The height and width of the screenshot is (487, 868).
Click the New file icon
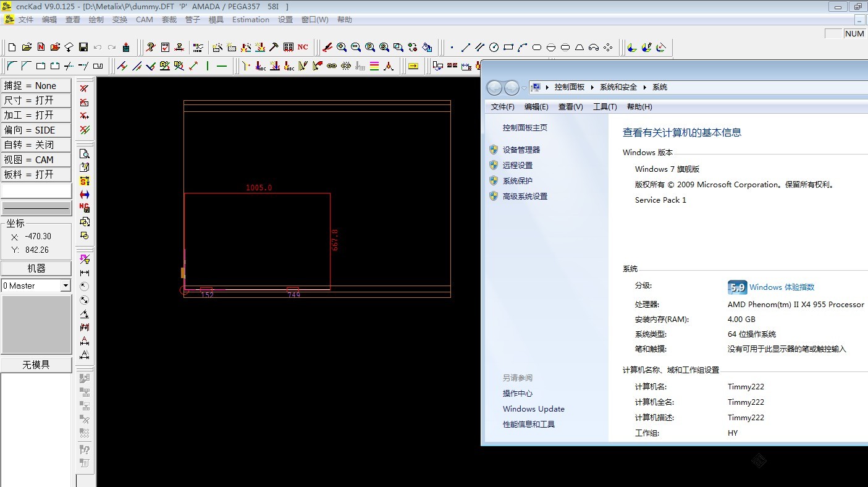click(12, 47)
